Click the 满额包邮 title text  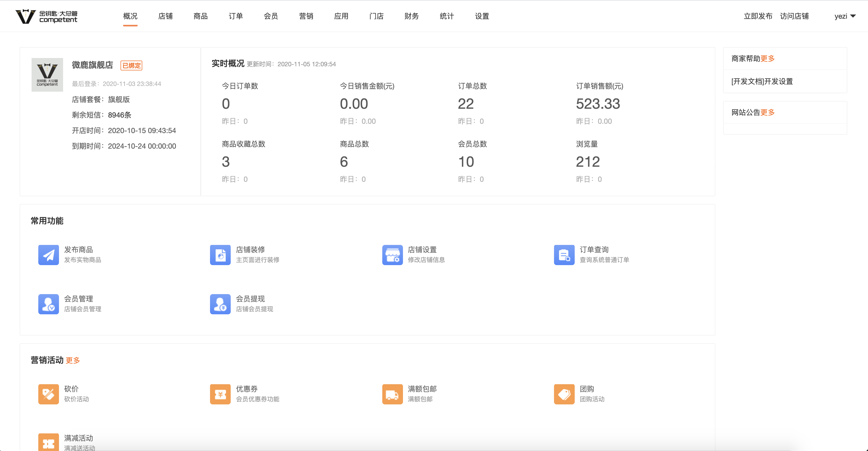point(422,389)
